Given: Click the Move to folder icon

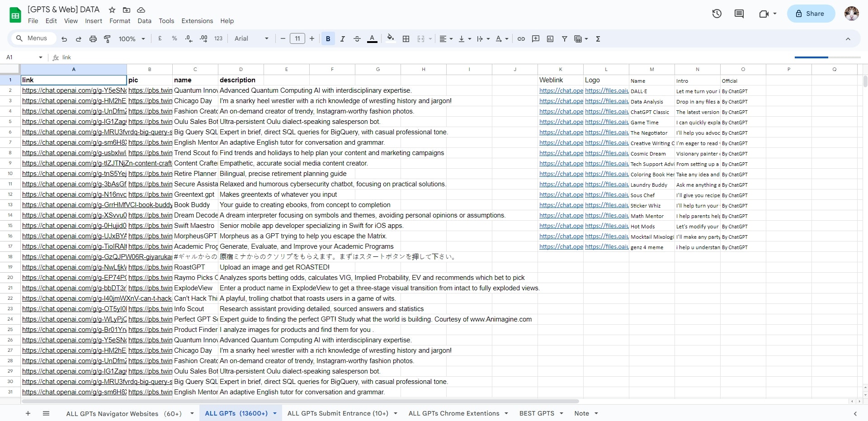Looking at the screenshot, I should tap(127, 9).
